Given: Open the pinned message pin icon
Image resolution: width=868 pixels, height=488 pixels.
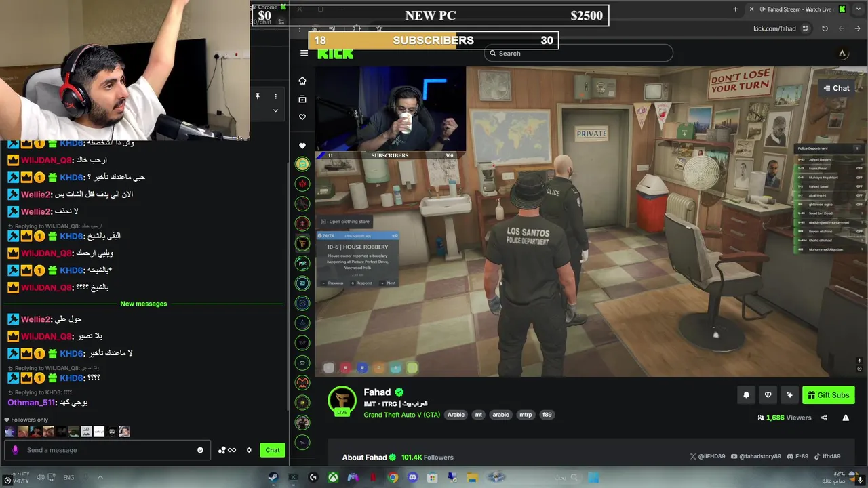Looking at the screenshot, I should pyautogui.click(x=258, y=96).
